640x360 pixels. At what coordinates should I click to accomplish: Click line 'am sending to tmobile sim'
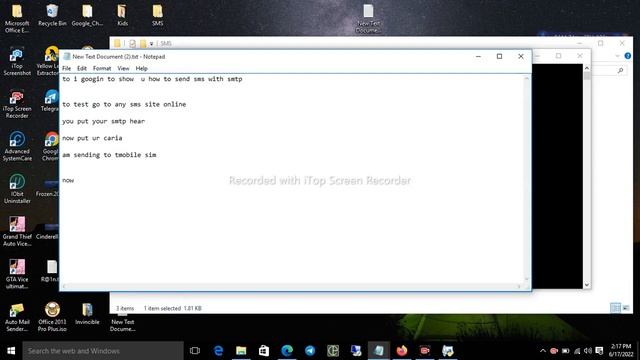pyautogui.click(x=109, y=155)
